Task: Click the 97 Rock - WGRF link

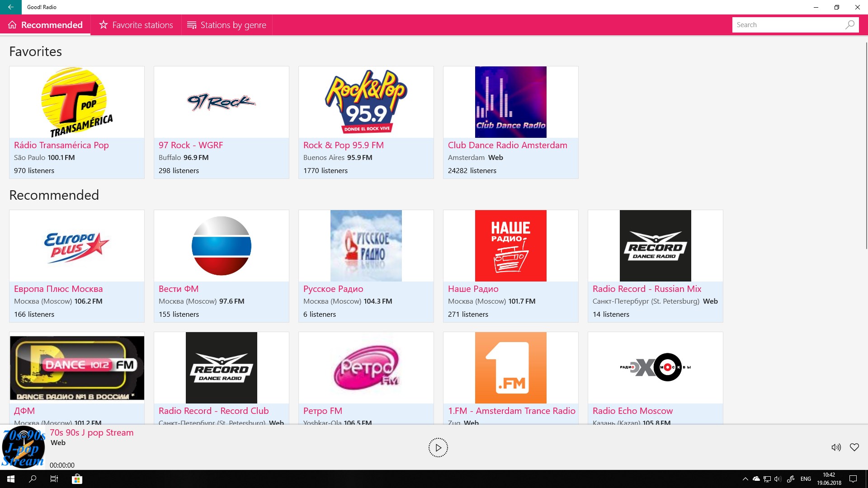Action: click(190, 145)
